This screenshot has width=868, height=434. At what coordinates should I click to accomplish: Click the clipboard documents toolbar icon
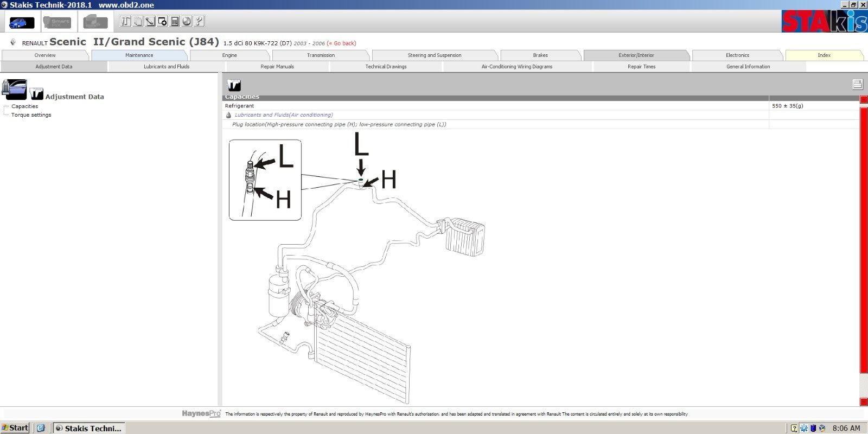pos(138,21)
